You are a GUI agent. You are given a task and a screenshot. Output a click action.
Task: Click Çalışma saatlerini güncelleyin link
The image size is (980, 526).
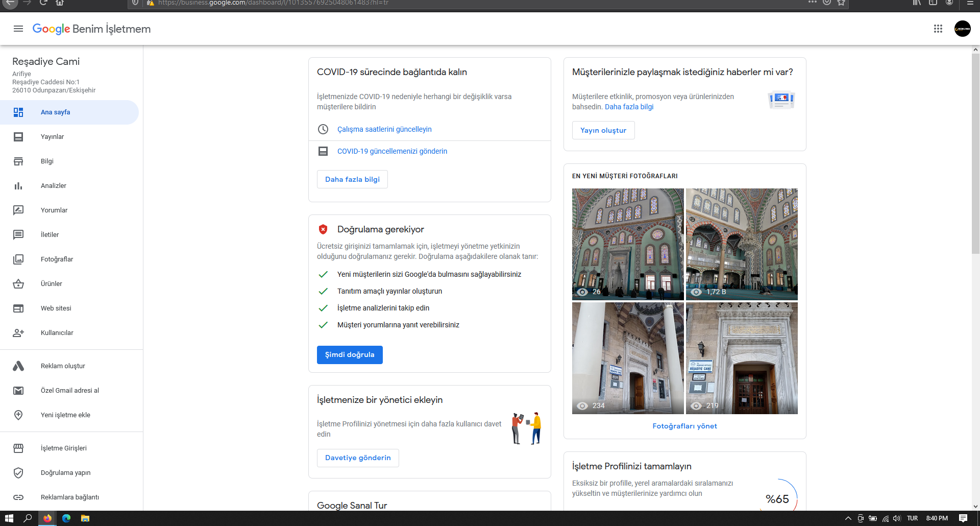pyautogui.click(x=384, y=129)
